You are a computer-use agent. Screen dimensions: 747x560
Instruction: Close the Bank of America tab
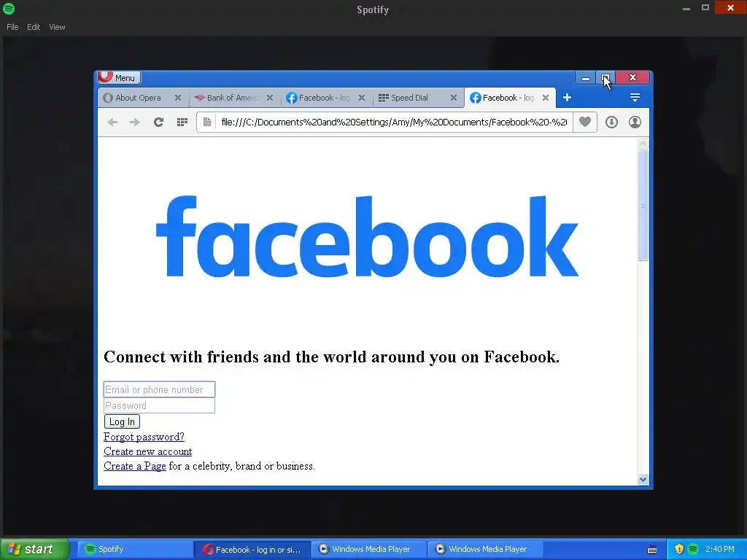coord(270,98)
